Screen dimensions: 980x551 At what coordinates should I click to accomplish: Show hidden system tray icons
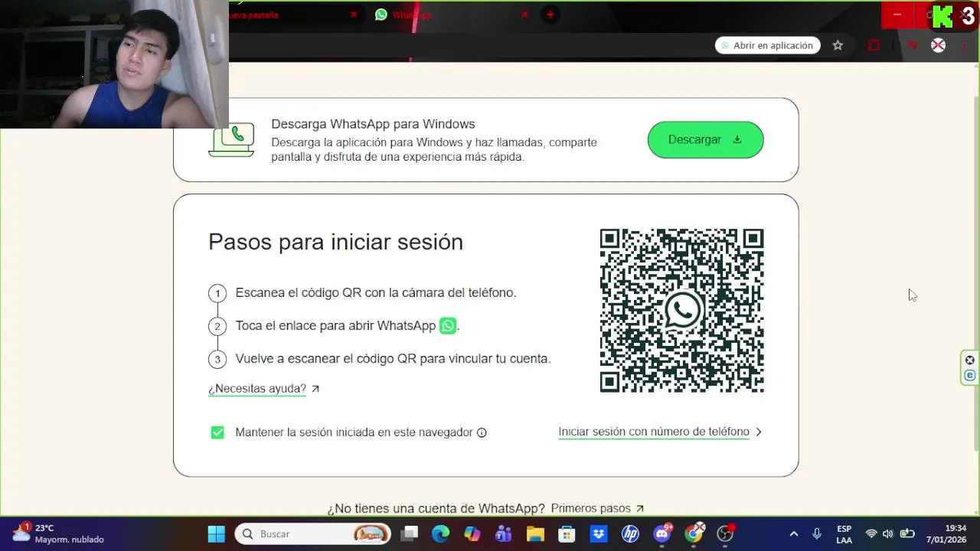tap(794, 533)
